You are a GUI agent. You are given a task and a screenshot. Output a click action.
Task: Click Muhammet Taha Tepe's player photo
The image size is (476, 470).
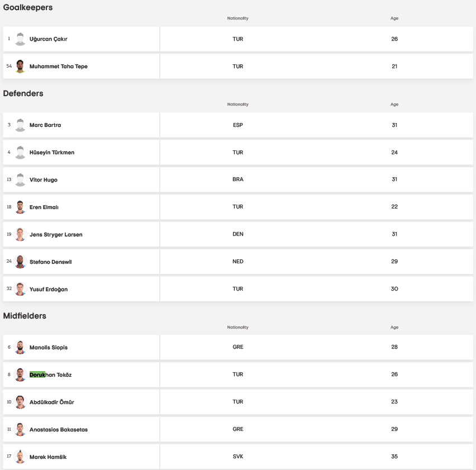pyautogui.click(x=21, y=67)
